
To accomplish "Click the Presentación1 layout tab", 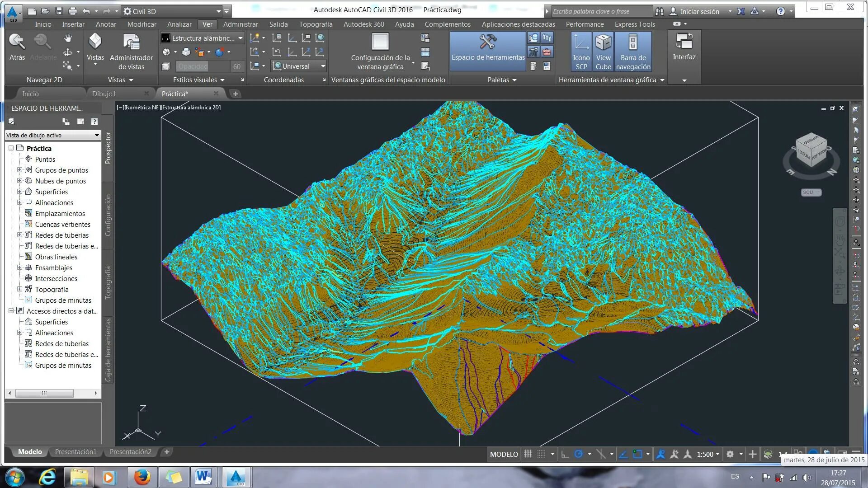I will click(x=75, y=451).
